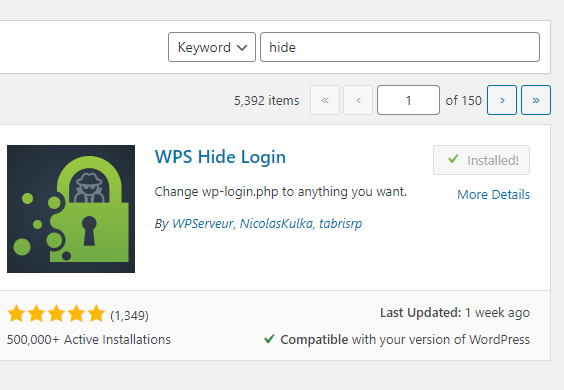Click the search field containing "hide"

(x=400, y=47)
